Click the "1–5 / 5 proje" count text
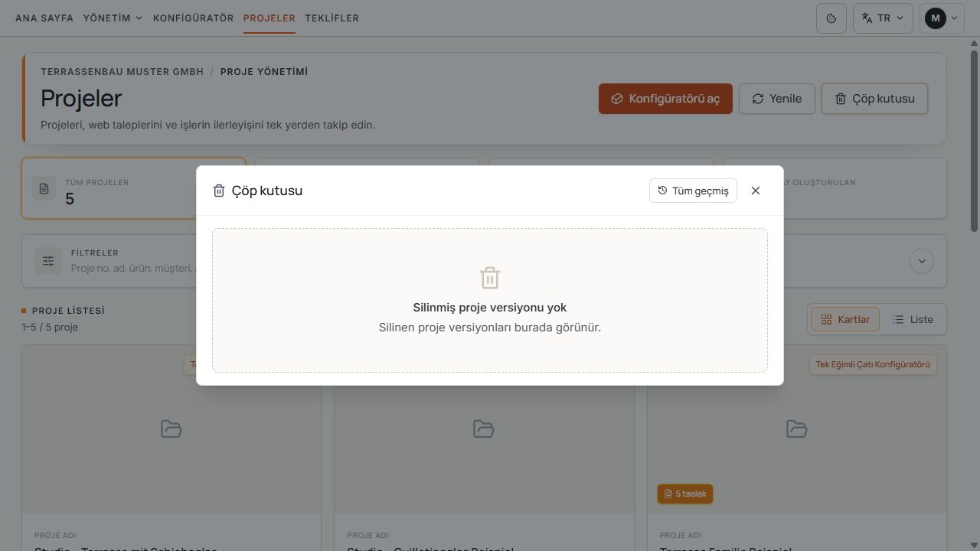This screenshot has width=980, height=551. pyautogui.click(x=50, y=327)
